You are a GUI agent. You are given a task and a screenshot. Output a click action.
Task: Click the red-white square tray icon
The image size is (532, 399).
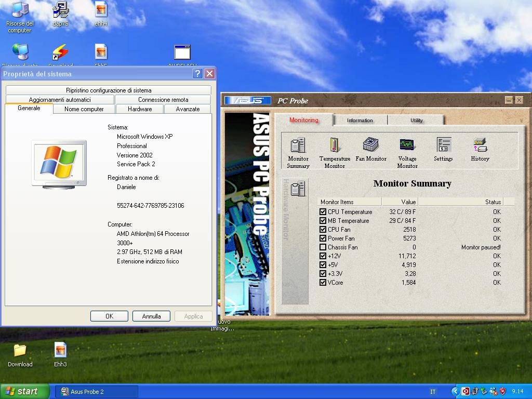[465, 391]
